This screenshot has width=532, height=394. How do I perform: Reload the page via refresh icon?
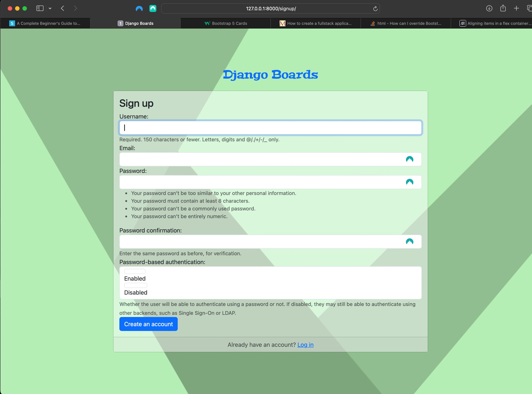click(x=375, y=9)
